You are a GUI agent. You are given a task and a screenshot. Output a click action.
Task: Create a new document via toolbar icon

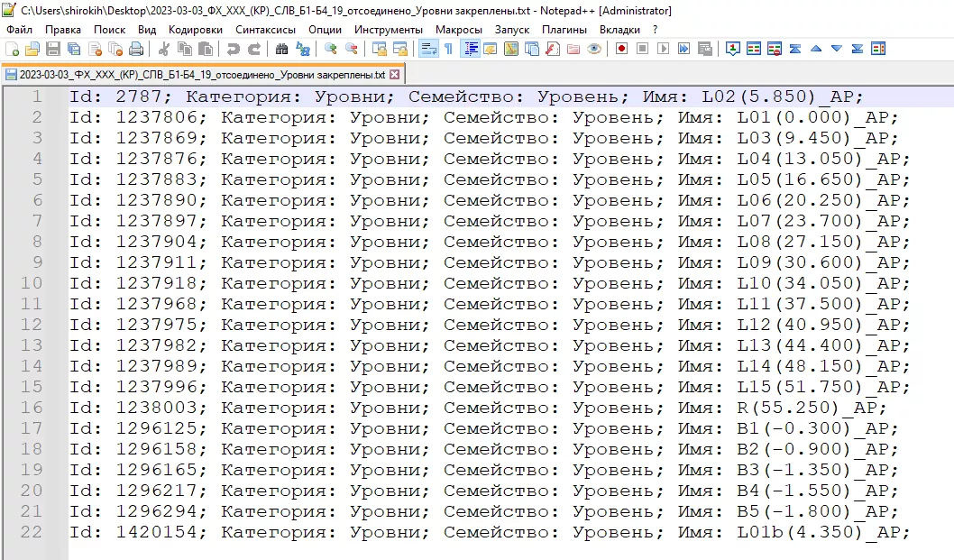13,49
